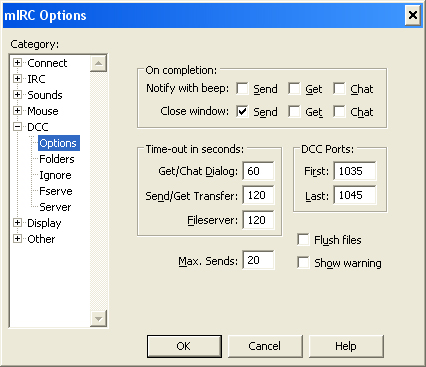The height and width of the screenshot is (367, 426).
Task: Click the Get/Chat Dialog timeout field
Action: (259, 171)
